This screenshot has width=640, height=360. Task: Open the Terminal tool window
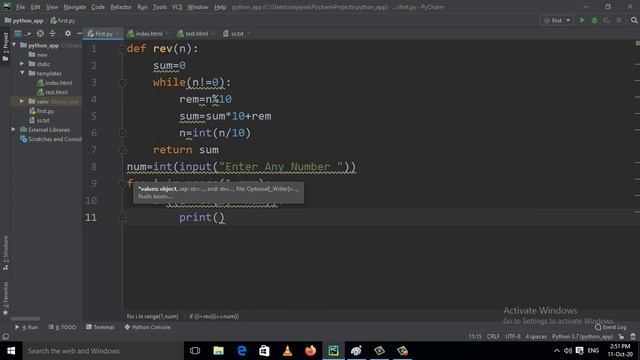coord(100,327)
